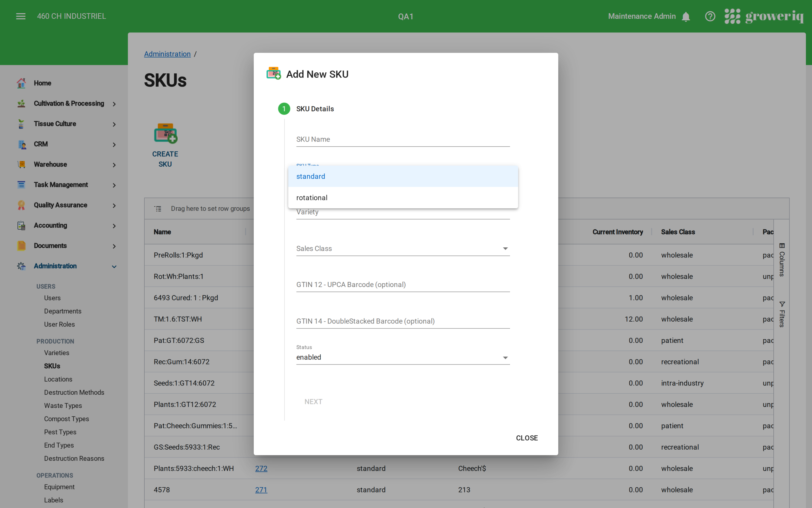Expand Cultivation & Processing menu
The image size is (812, 508).
(114, 104)
